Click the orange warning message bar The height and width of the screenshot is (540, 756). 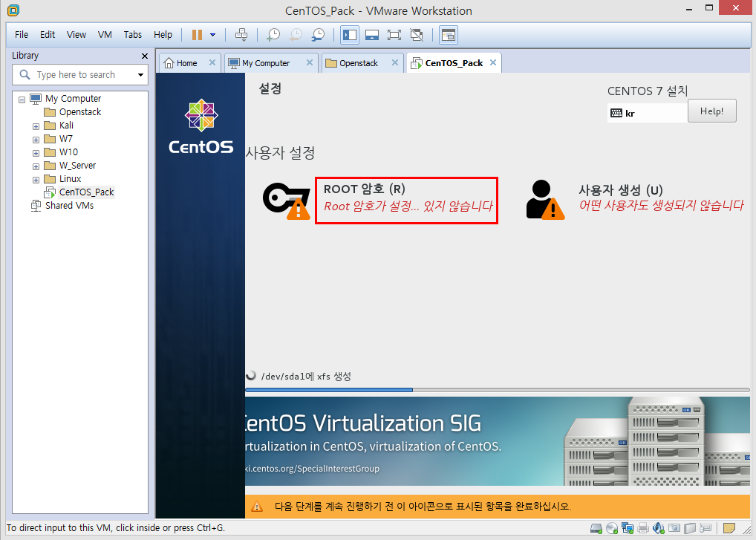(x=498, y=507)
